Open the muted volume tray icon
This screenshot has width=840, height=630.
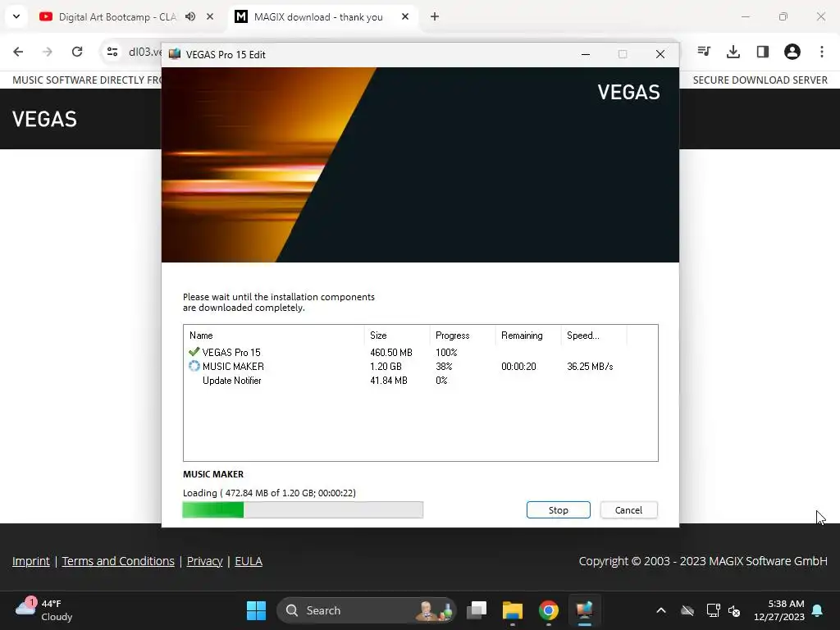tap(734, 610)
